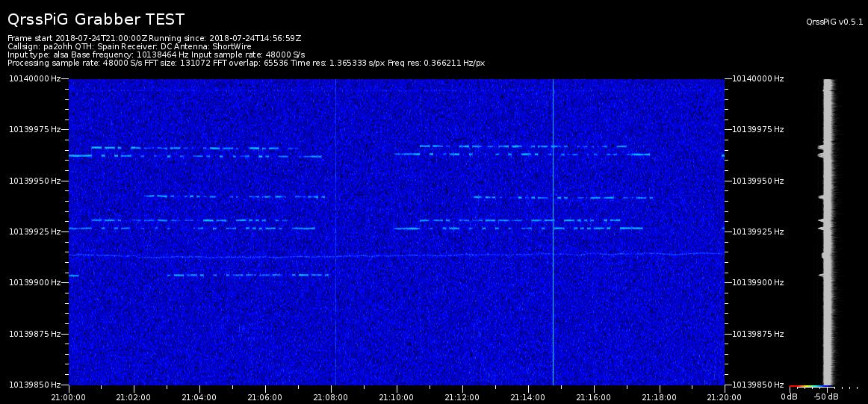Click the right-axis "10139875 Hz" label

pyautogui.click(x=758, y=334)
